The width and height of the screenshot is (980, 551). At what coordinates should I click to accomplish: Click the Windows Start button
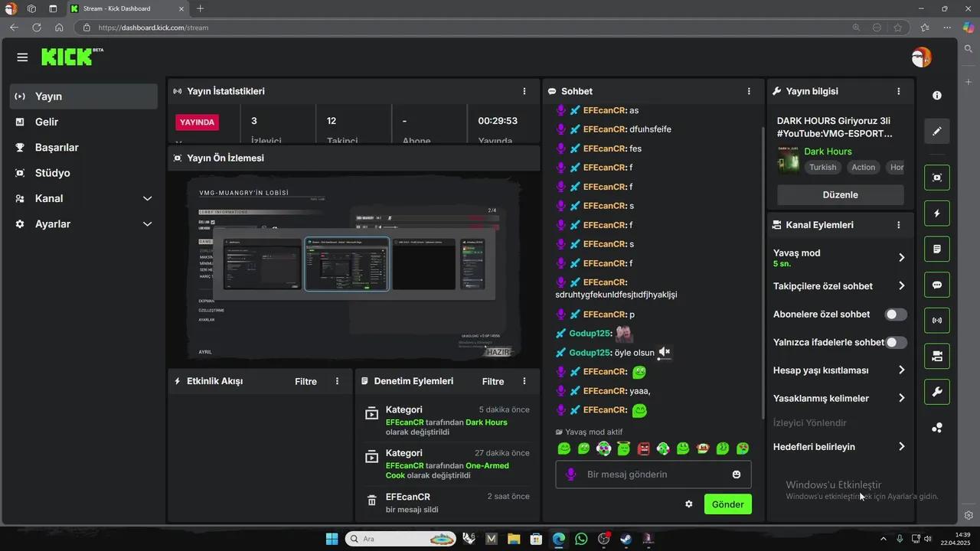(x=332, y=539)
